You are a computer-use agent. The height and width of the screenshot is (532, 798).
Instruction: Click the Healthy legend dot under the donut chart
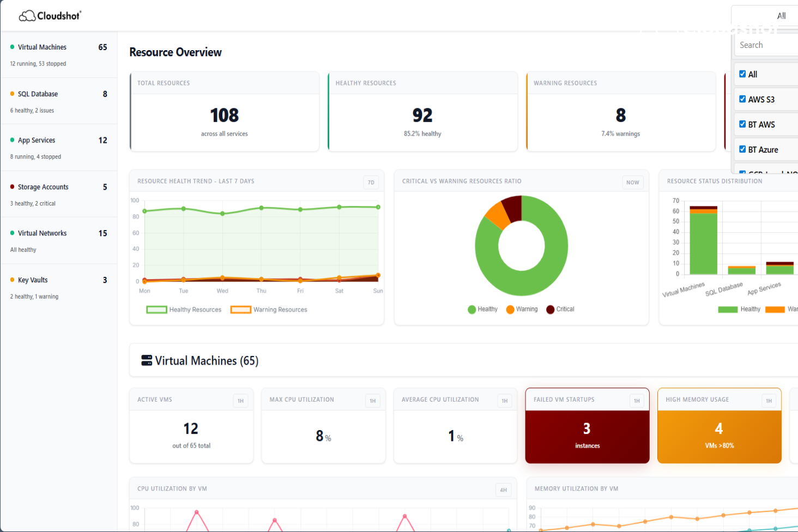(471, 309)
